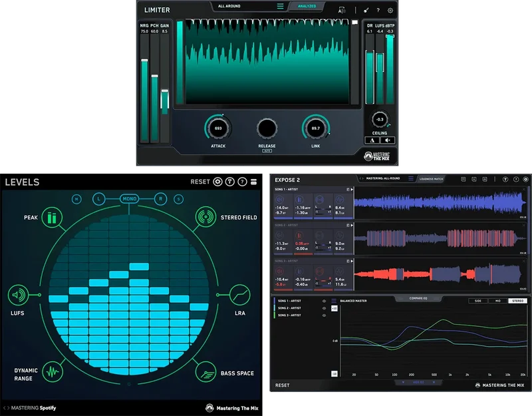Image resolution: width=532 pixels, height=416 pixels.
Task: Click Expose 2 settings icon in header
Action: [x=525, y=179]
